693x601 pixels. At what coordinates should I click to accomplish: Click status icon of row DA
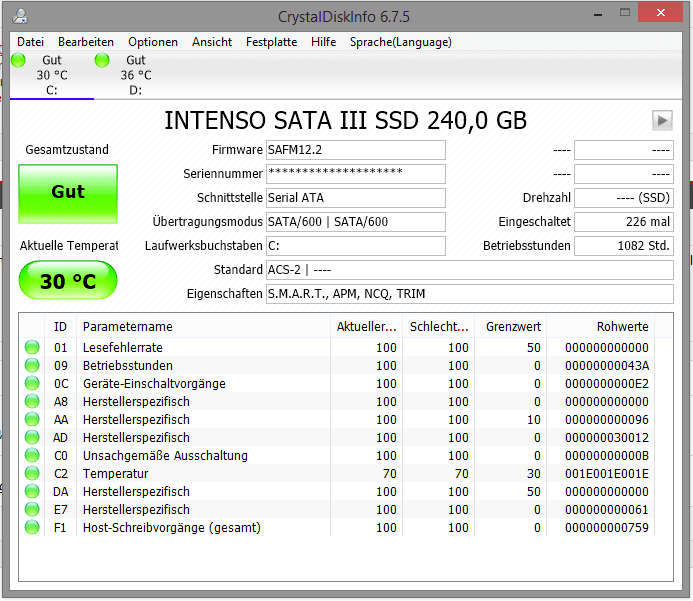[32, 491]
